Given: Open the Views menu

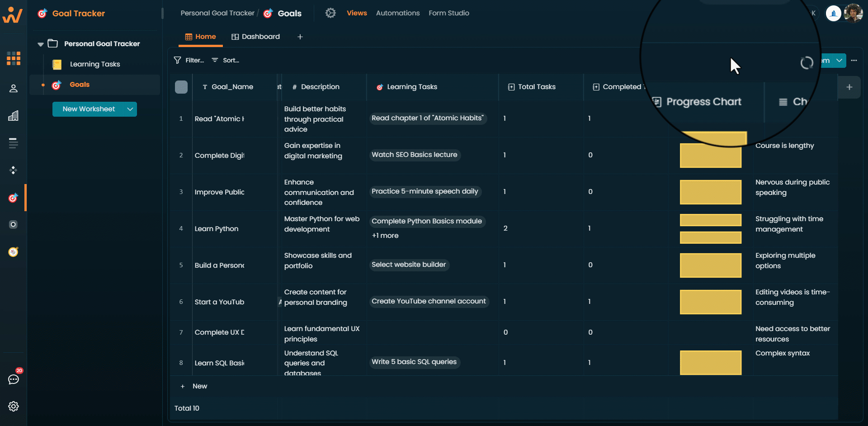Looking at the screenshot, I should click(x=357, y=13).
